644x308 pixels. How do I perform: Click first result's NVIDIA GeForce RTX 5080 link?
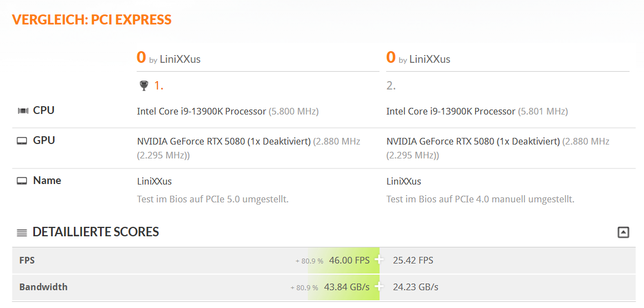(224, 142)
